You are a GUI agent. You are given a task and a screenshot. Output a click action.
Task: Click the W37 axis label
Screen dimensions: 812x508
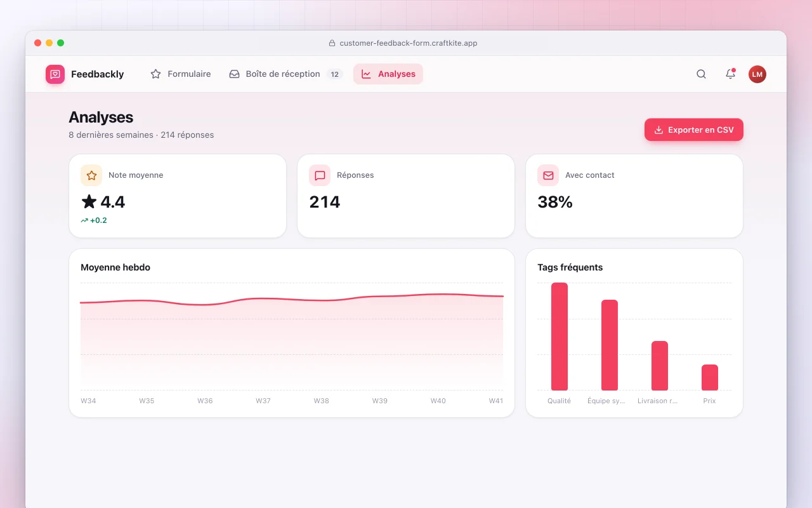point(263,401)
